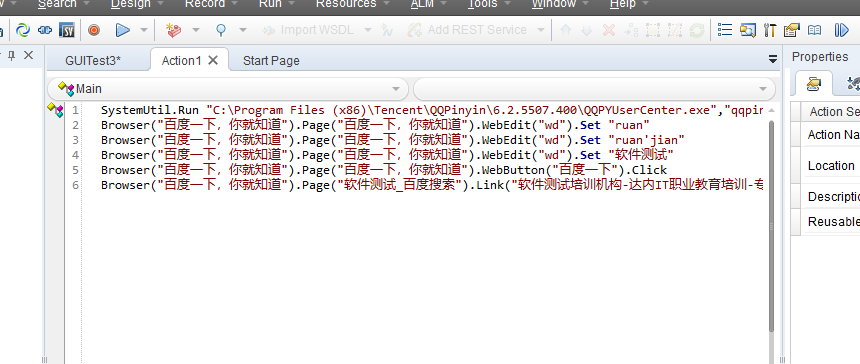
Task: Click the Reusable property row
Action: coord(825,222)
